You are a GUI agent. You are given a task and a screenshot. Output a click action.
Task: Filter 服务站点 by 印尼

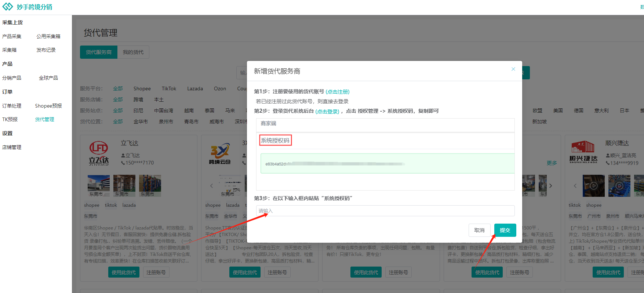(138, 111)
